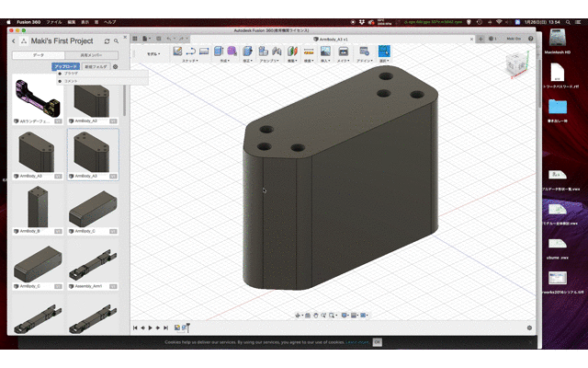Viewport: 588px width, 368px height.
Task: Open Macintosh HD on the desktop
Action: click(x=558, y=39)
